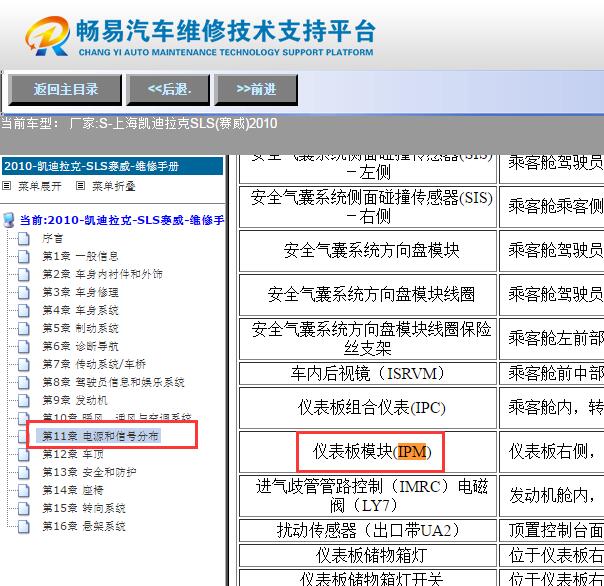Click the location cell 仪表板右侧
Screen dimensions: 604x586
click(x=552, y=452)
